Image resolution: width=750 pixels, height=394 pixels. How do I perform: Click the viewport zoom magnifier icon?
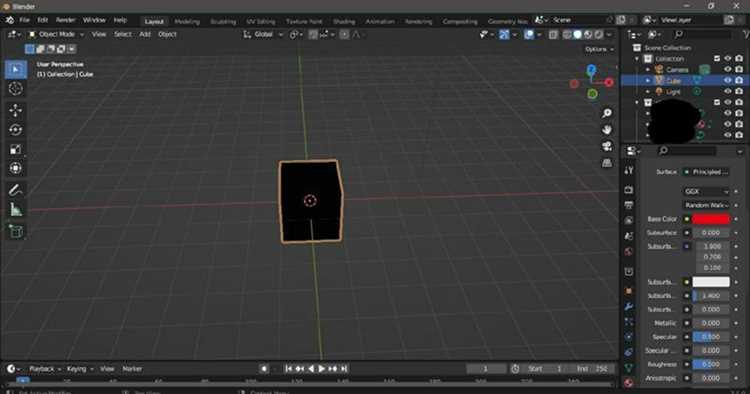607,113
